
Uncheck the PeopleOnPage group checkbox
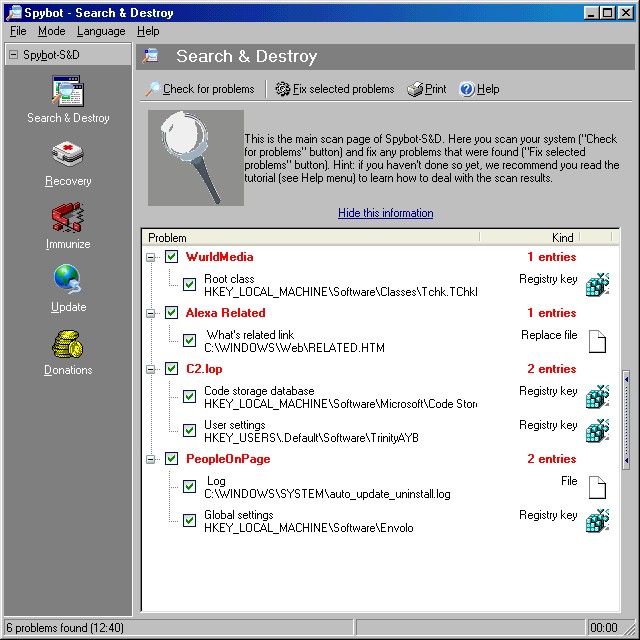(x=171, y=459)
